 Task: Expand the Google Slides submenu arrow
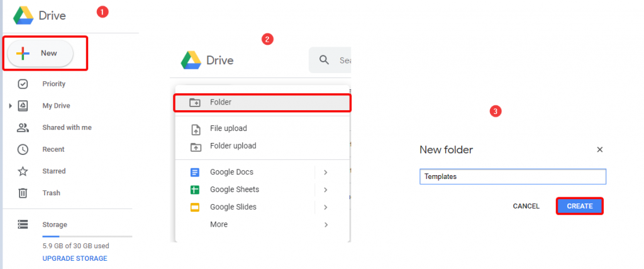325,207
